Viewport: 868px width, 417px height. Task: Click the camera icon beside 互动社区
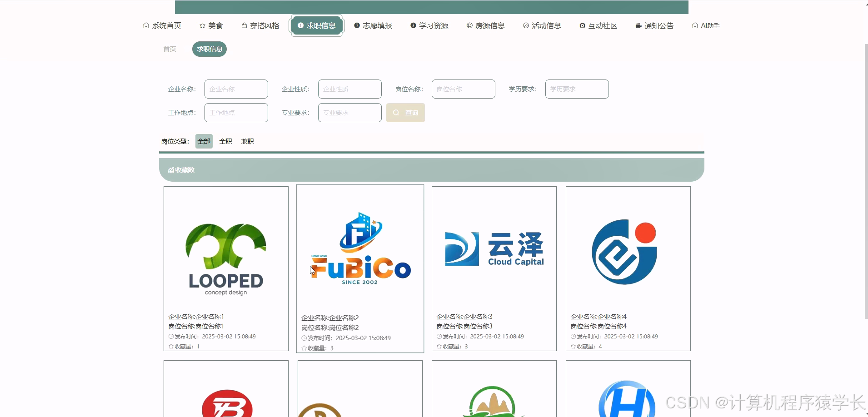(x=582, y=25)
